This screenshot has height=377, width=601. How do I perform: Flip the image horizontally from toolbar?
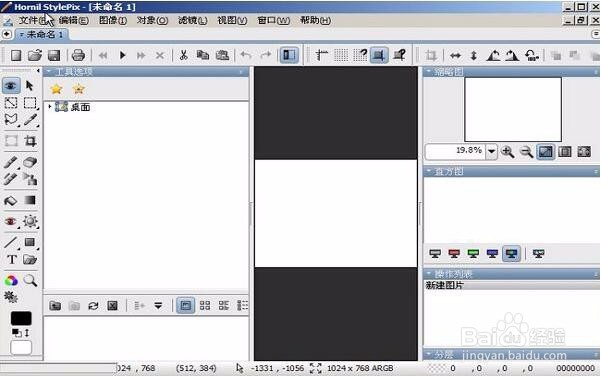pyautogui.click(x=455, y=56)
